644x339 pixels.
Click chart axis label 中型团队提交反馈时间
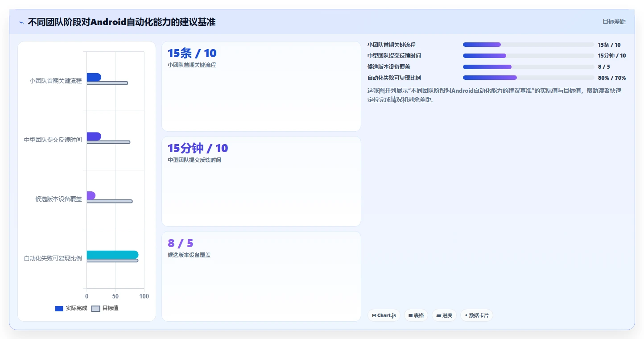pyautogui.click(x=53, y=140)
